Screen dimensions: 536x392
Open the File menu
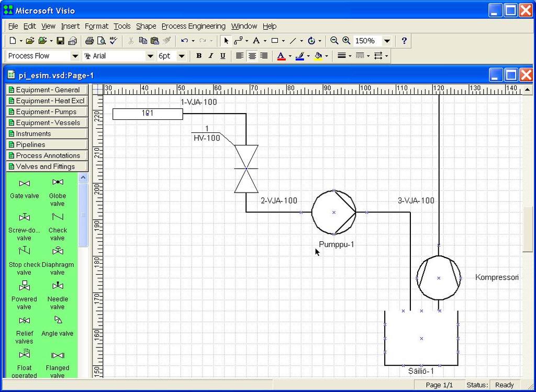click(13, 26)
